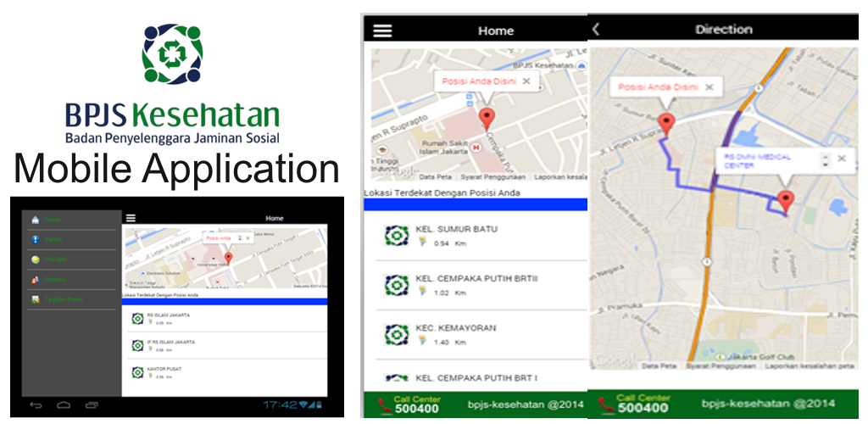The width and height of the screenshot is (868, 424).
Task: Click Provider globe icon in tablet sidebar
Action: [36, 259]
